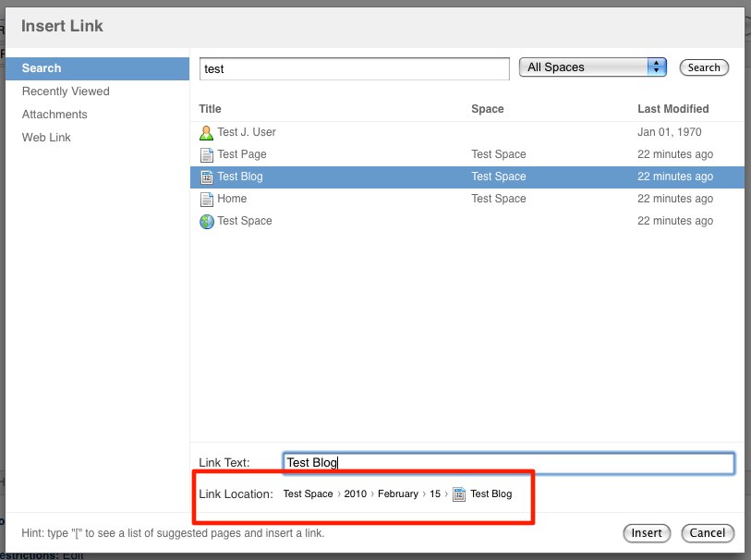Switch to the Recently Viewed tab

click(x=66, y=91)
